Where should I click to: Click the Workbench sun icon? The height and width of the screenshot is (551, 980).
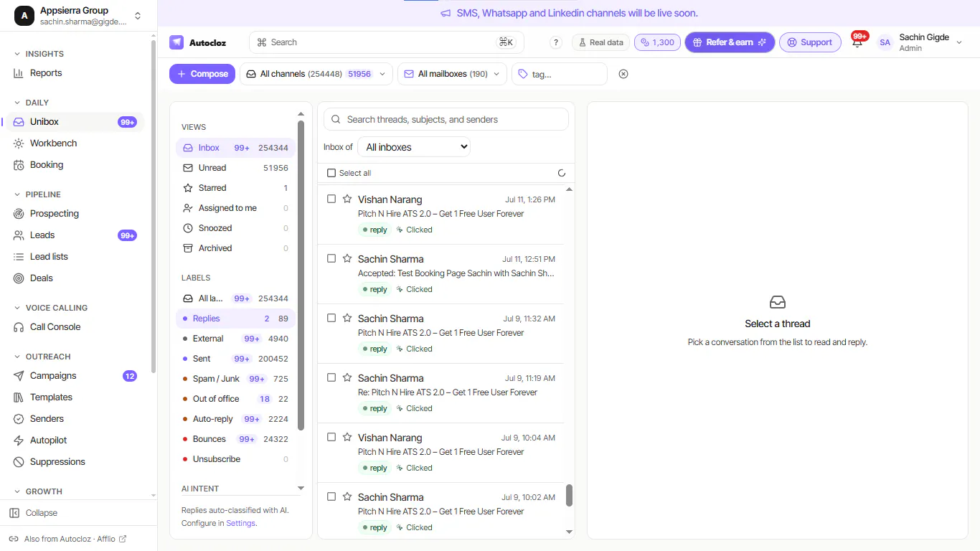pos(19,143)
